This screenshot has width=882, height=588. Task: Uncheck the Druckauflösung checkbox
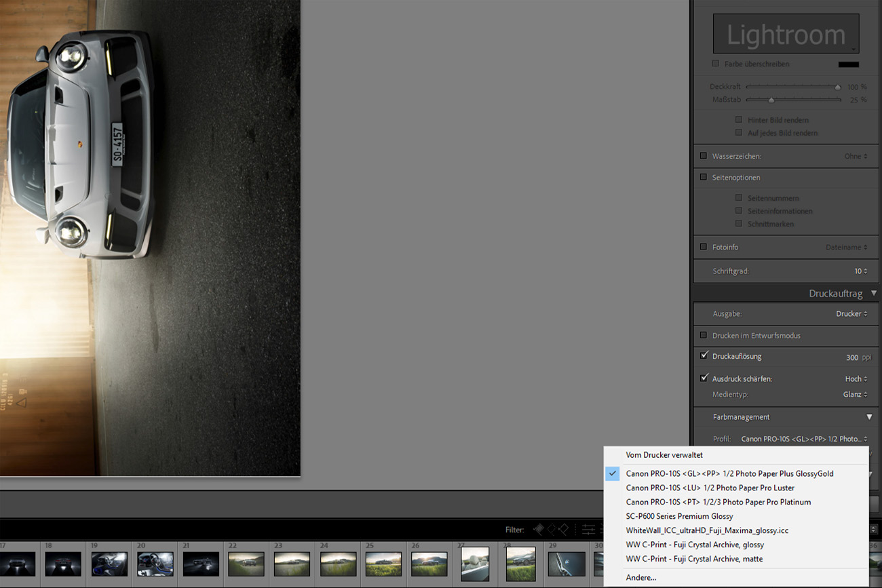point(704,356)
